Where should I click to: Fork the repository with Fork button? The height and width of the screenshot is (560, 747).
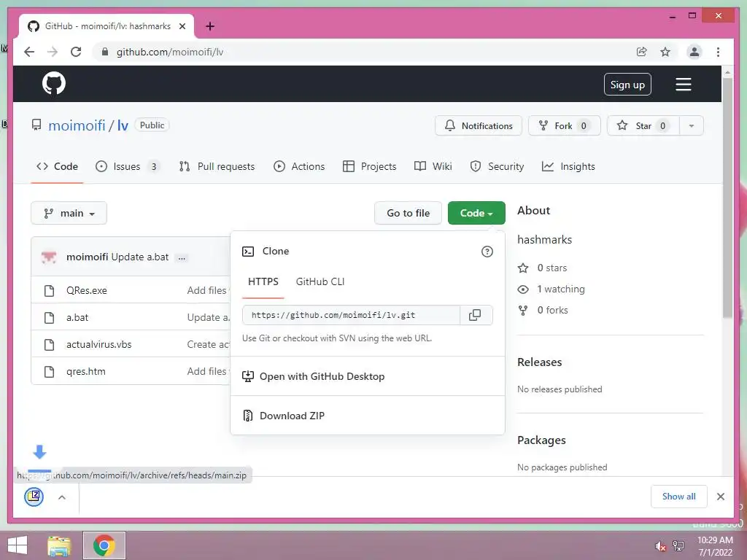pyautogui.click(x=564, y=125)
